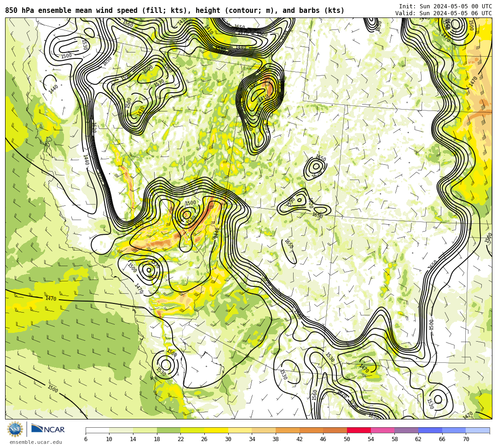Image resolution: width=497 pixels, height=448 pixels.
Task: Pick the blue 62–66 kts colorbar swatch
Action: 430,430
